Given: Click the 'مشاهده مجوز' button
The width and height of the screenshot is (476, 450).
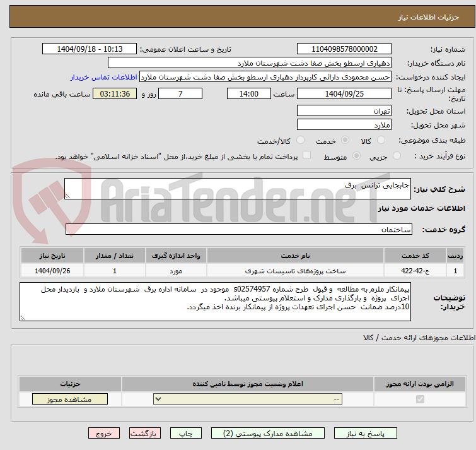Looking at the screenshot, I should click(x=70, y=400).
